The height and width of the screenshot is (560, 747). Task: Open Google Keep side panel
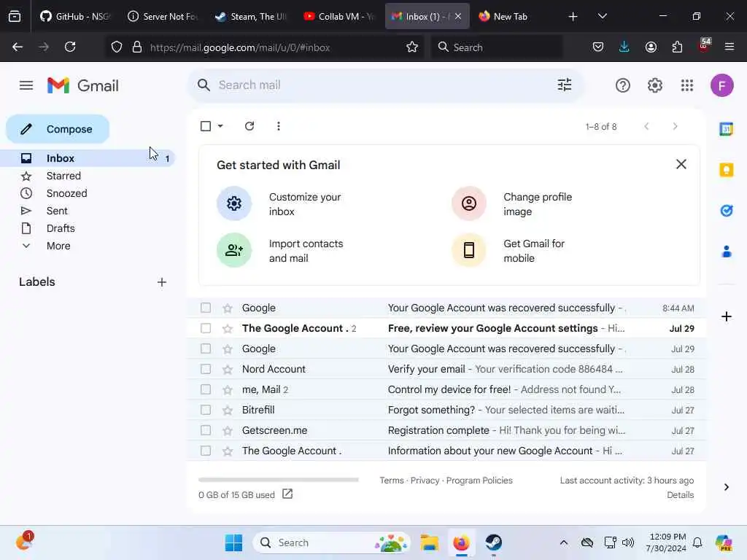[x=726, y=170]
